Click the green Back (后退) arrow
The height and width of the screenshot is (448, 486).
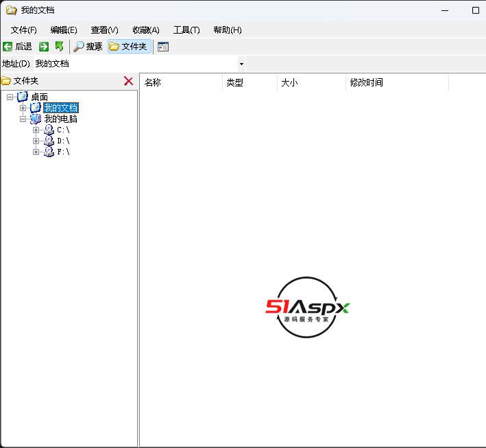[x=8, y=47]
